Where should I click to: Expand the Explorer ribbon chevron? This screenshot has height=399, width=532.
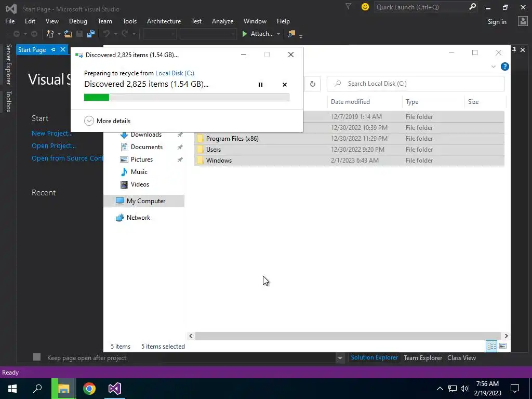[494, 67]
